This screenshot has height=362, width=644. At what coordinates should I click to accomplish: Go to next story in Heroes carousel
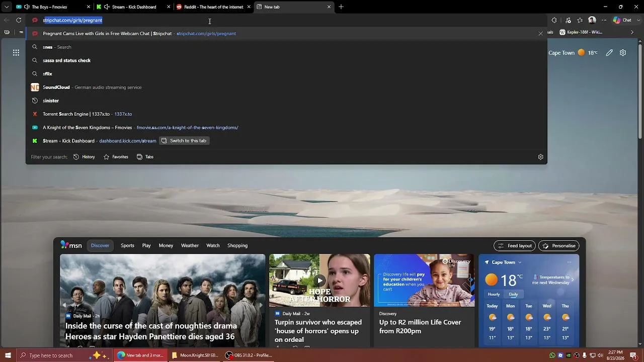[260, 305]
